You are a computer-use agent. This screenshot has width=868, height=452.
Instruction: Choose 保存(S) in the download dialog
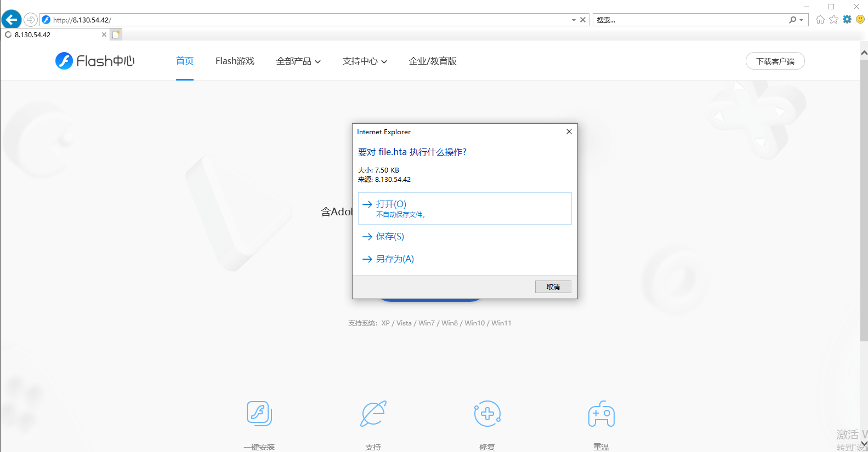point(464,237)
